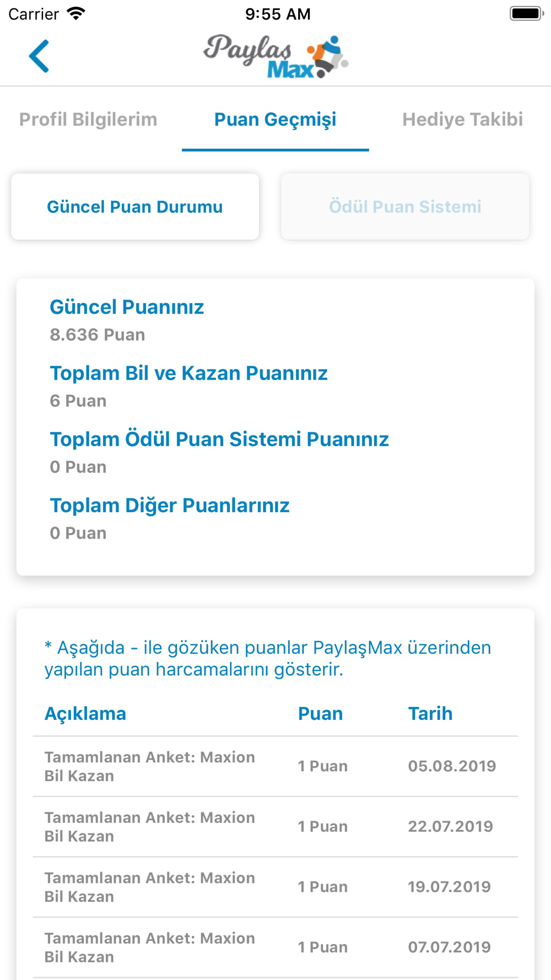Tap the Wi-Fi status icon
551x980 pixels.
[76, 13]
